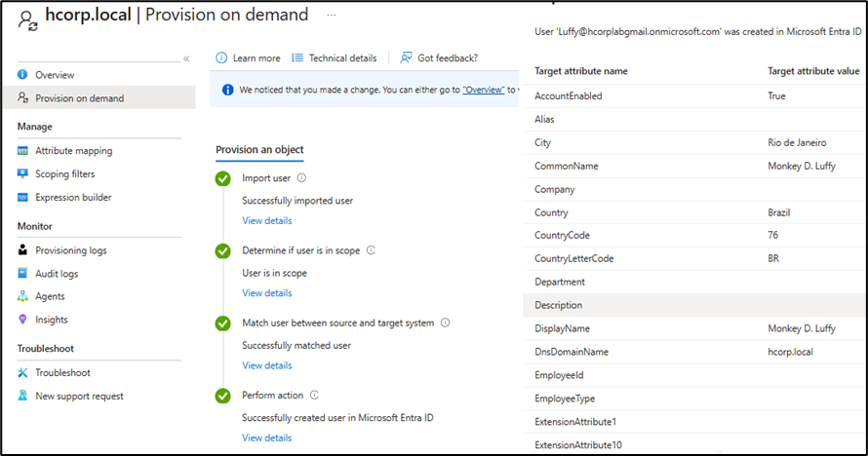Follow the "Overview" link in notification banner

483,90
